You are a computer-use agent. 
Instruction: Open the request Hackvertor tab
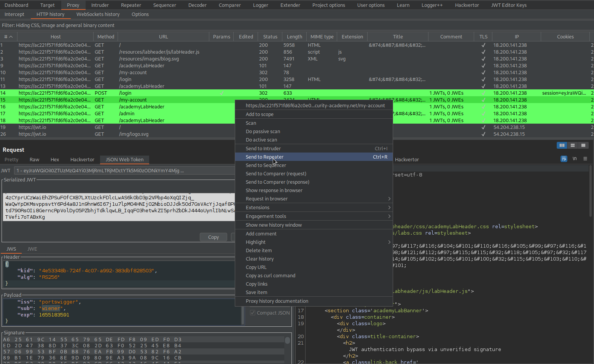tap(82, 160)
